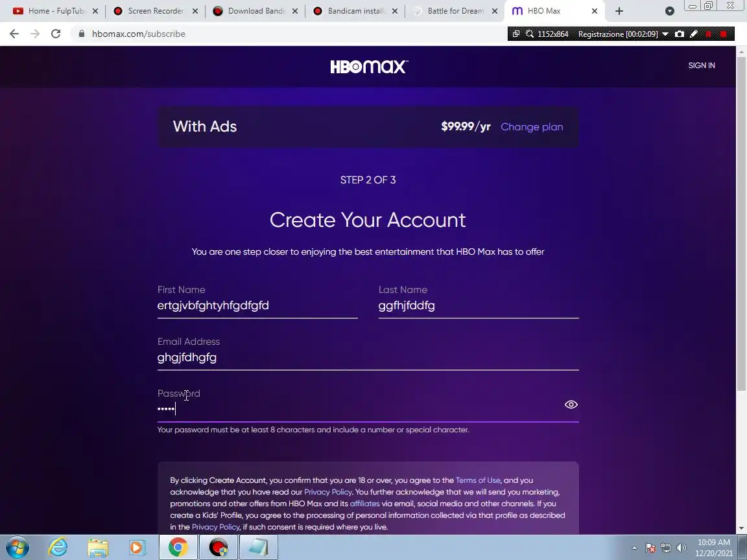Open Windows Explorer folder in taskbar
Screen dimensions: 747x560
(98, 548)
